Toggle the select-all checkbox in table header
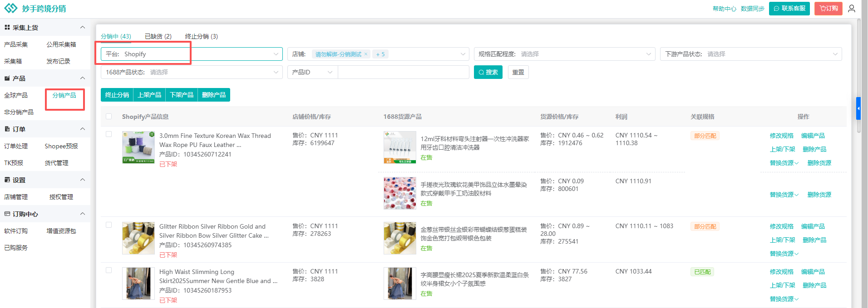Viewport: 868px width, 308px height. coord(109,117)
